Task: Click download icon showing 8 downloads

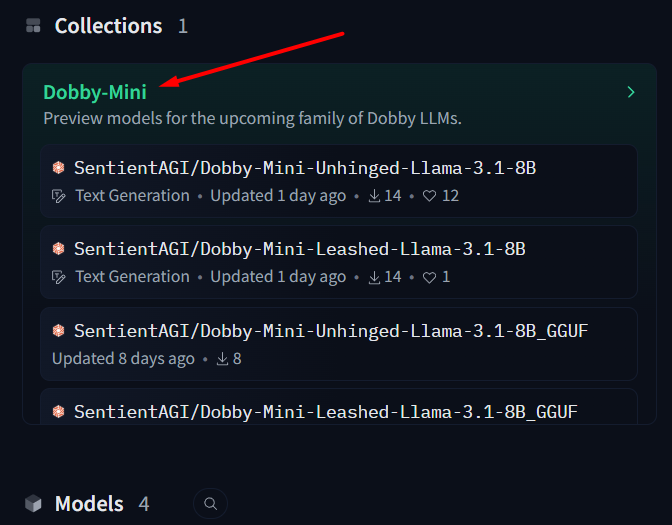Action: click(x=222, y=359)
